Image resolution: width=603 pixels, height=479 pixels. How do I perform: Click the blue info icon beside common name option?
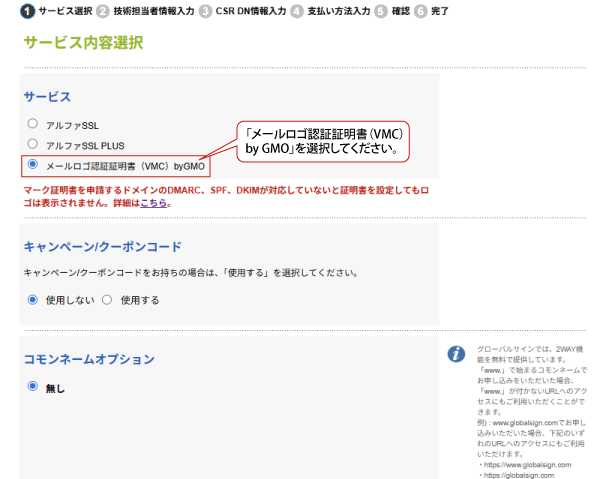tap(456, 354)
